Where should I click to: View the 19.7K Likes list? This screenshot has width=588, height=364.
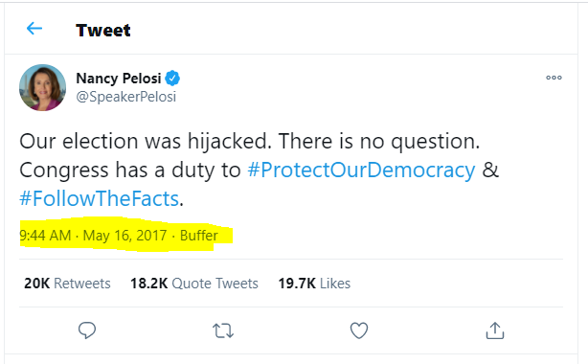314,284
